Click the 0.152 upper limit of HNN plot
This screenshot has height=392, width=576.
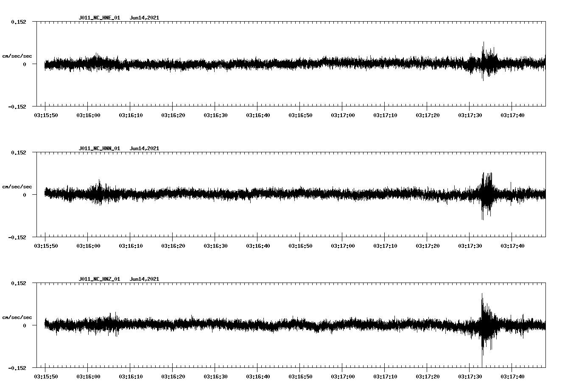tap(19, 152)
